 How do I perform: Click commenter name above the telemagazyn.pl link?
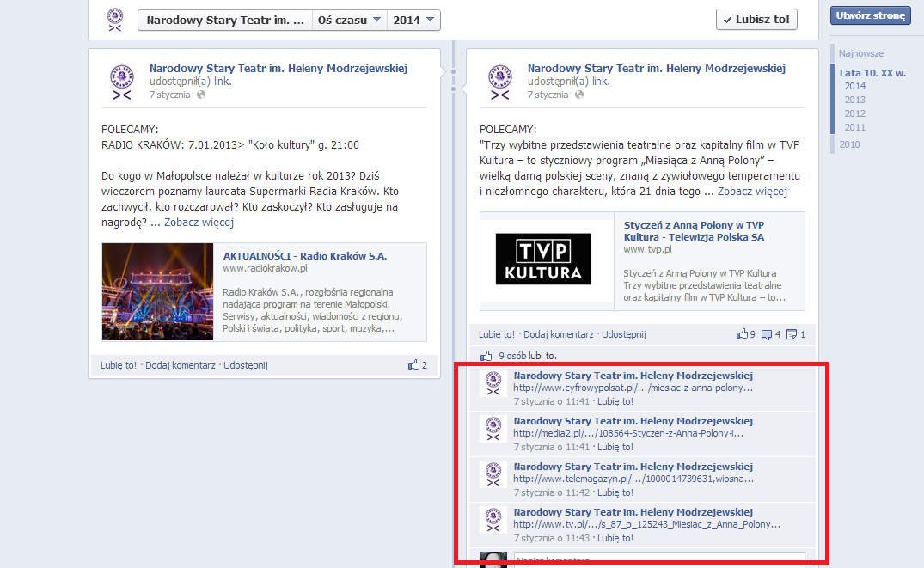click(x=633, y=467)
